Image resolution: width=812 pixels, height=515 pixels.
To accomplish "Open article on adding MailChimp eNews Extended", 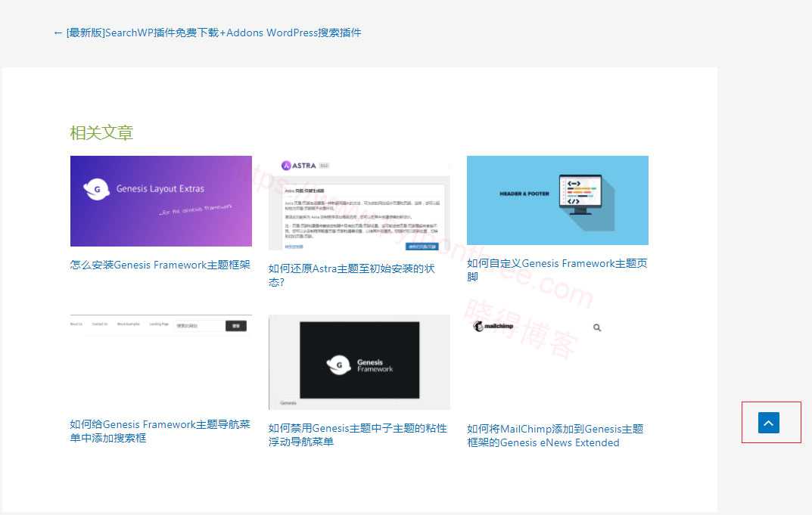I will point(555,436).
